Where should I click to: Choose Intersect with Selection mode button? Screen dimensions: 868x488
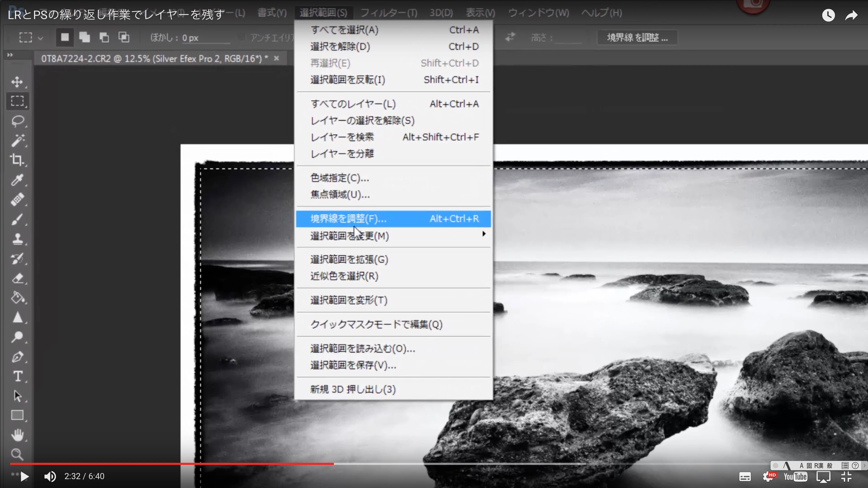click(124, 37)
